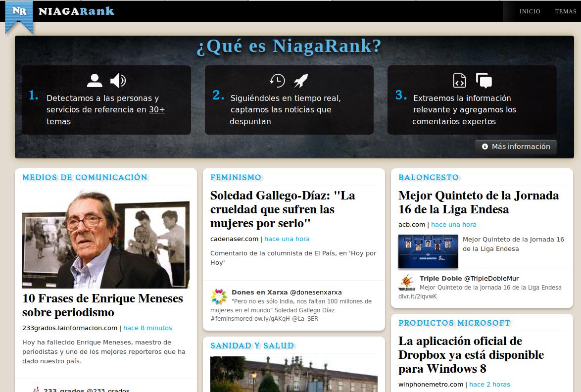Open the Enrique Meneses photo thumbnail
The width and height of the screenshot is (581, 392).
106,239
